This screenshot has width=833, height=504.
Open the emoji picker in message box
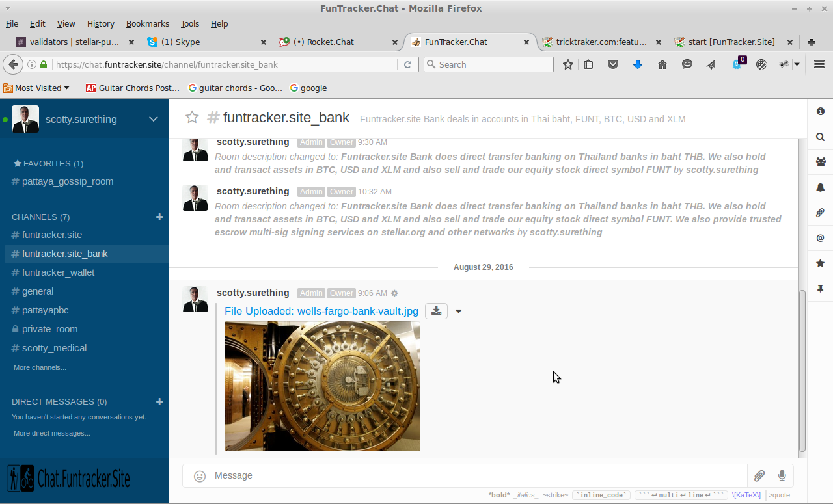(x=200, y=476)
